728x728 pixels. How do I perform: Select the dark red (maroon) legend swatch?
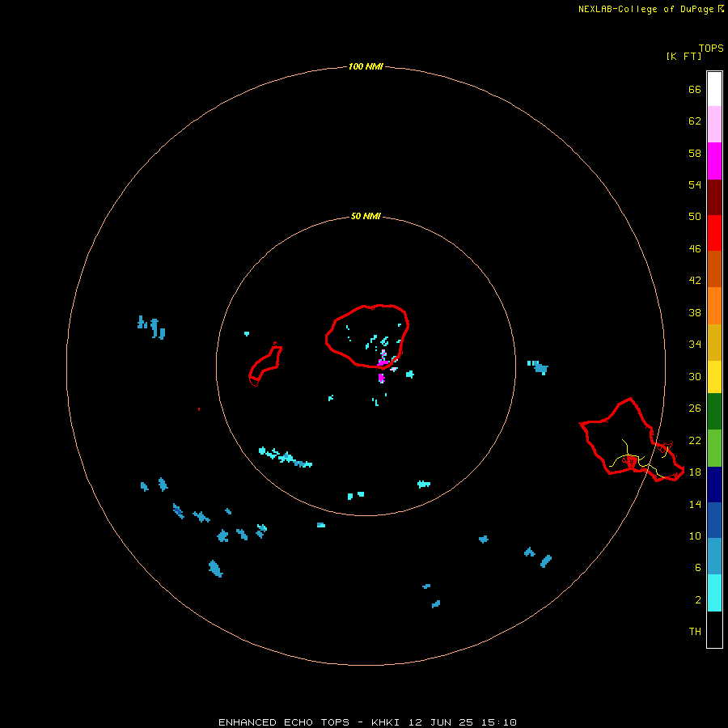pos(714,197)
